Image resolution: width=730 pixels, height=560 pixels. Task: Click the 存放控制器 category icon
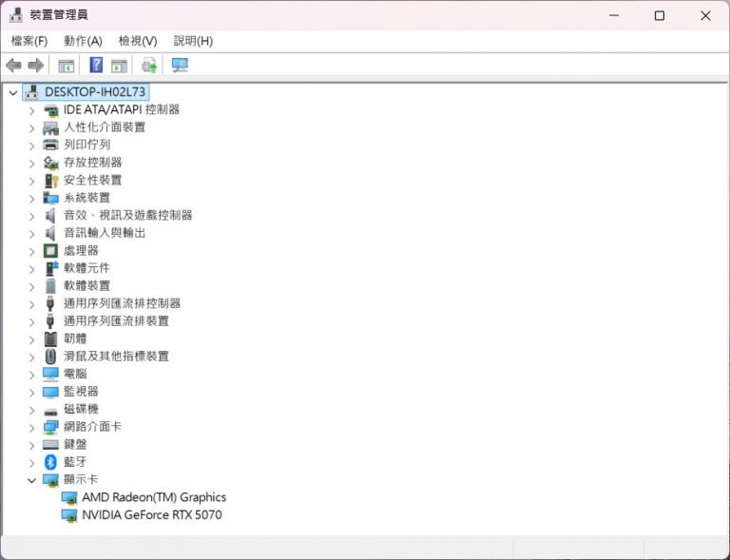point(50,163)
